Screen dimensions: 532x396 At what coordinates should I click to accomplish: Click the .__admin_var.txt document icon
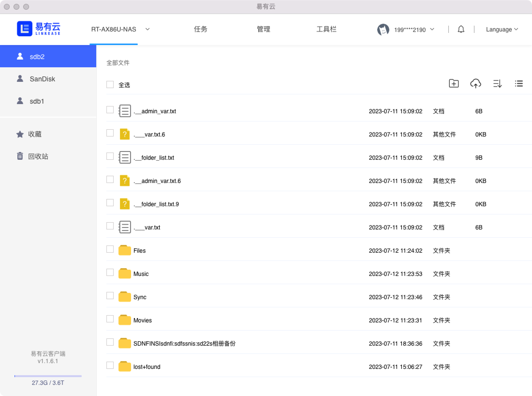pos(125,111)
